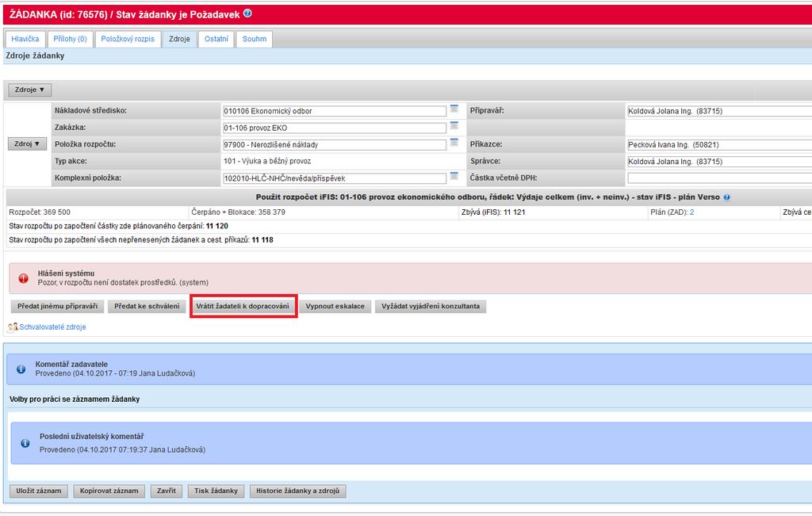812x516 pixels.
Task: Click the Uložit záznam button
Action: click(39, 491)
